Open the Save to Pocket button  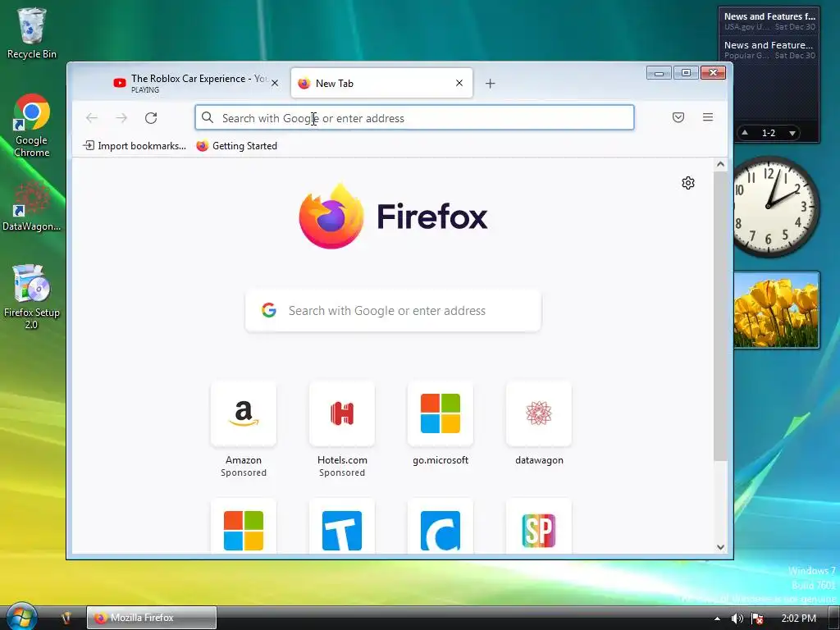click(x=678, y=117)
